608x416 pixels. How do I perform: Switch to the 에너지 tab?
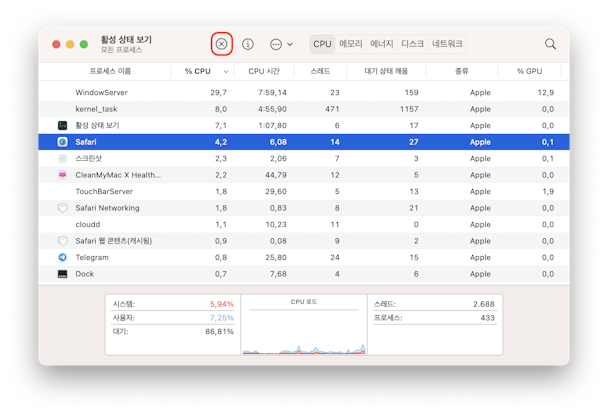click(382, 44)
